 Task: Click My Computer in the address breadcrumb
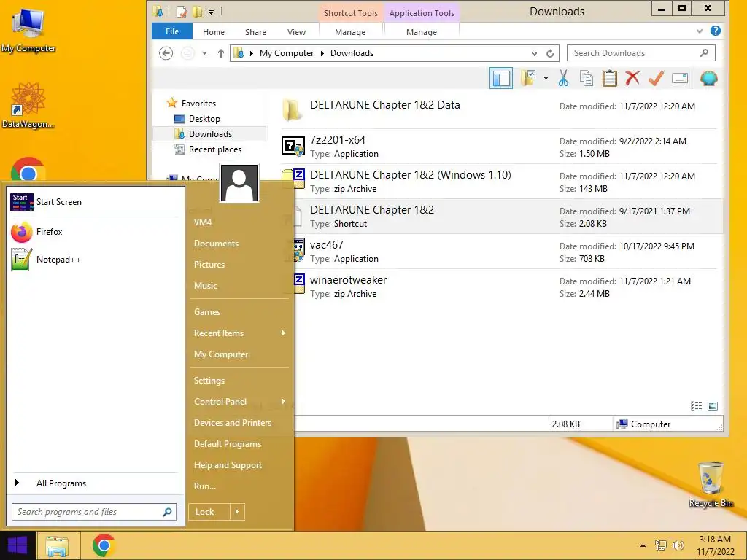tap(287, 52)
